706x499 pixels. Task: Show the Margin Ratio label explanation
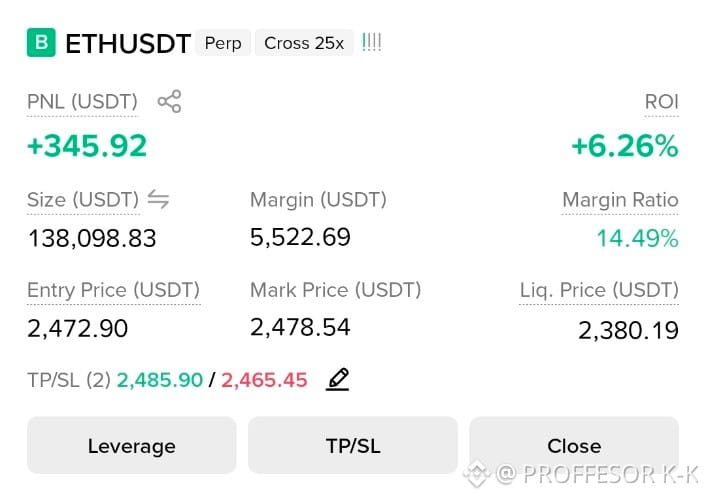(620, 200)
